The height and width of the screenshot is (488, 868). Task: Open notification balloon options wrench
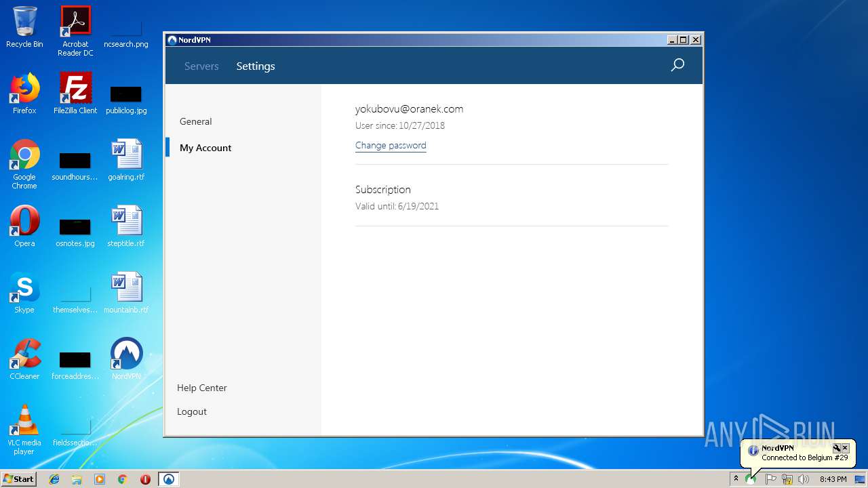pyautogui.click(x=837, y=448)
